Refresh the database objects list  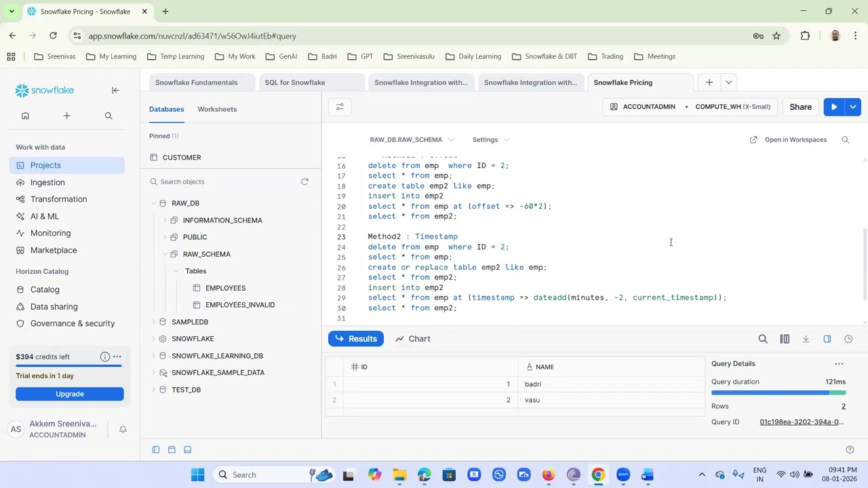click(304, 182)
